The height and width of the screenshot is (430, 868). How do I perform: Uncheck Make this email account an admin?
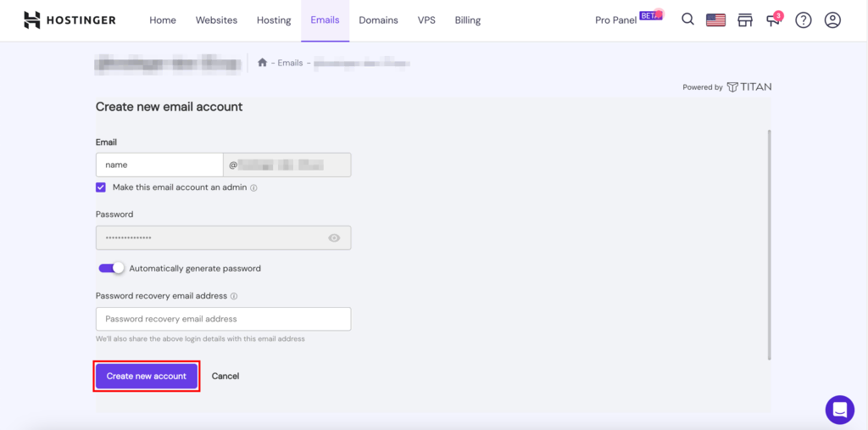pyautogui.click(x=101, y=187)
